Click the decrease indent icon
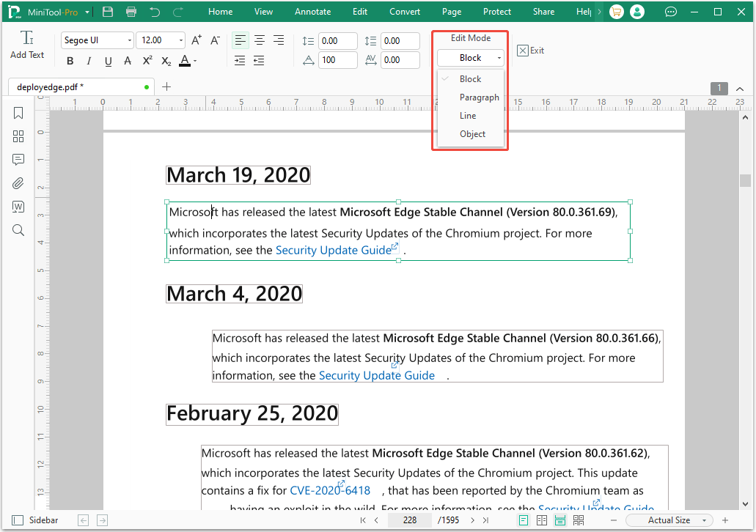This screenshot has width=756, height=532. pyautogui.click(x=259, y=60)
